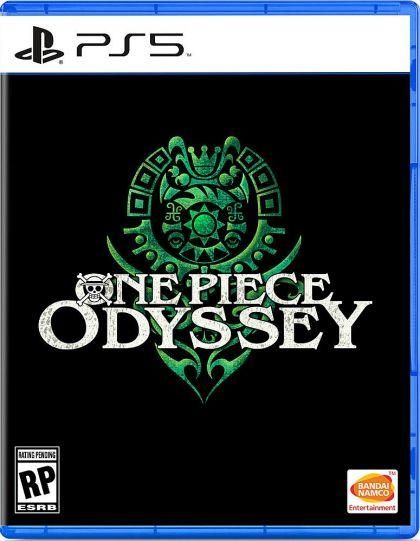The image size is (420, 541).
Task: Select the crown atop the green emblem
Action: pos(206,159)
